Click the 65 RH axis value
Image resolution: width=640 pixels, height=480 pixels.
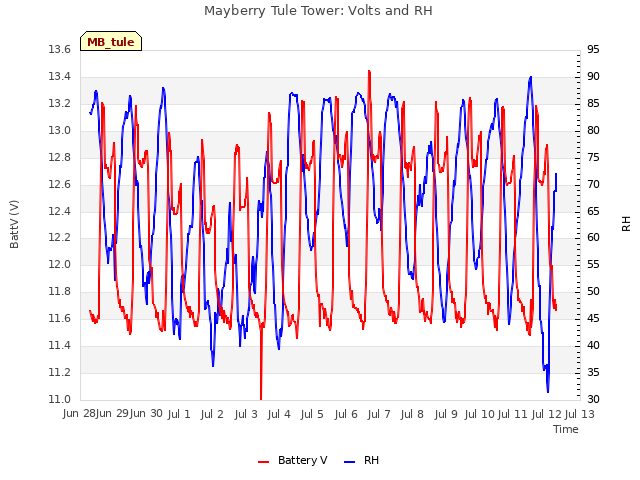(x=593, y=211)
